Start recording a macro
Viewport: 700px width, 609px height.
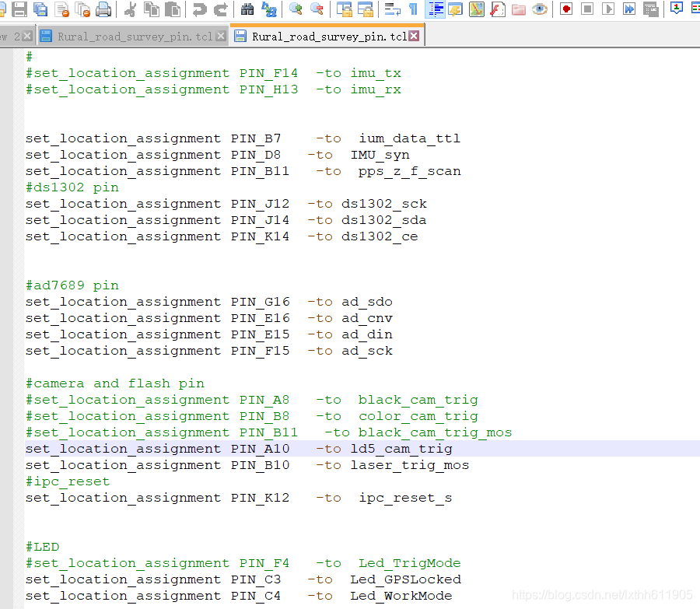(566, 9)
